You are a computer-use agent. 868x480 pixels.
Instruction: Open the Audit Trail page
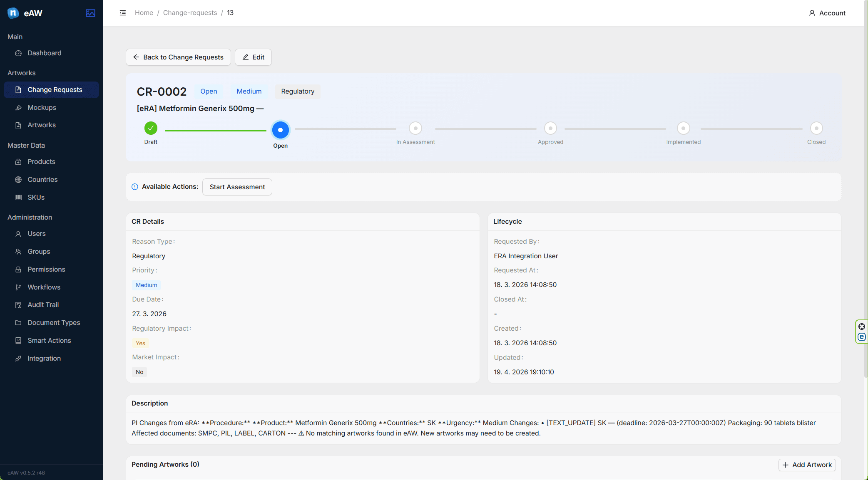click(51, 305)
